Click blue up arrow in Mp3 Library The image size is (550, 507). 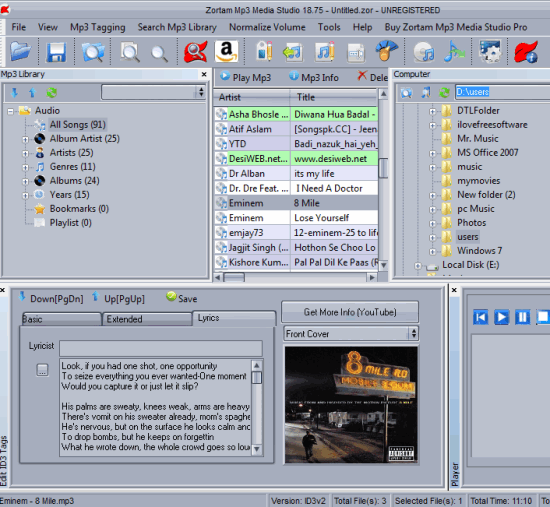coord(32,93)
